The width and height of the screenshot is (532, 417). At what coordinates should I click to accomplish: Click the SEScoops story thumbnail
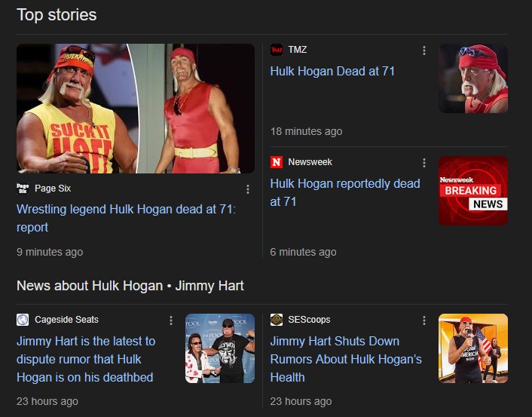click(473, 348)
